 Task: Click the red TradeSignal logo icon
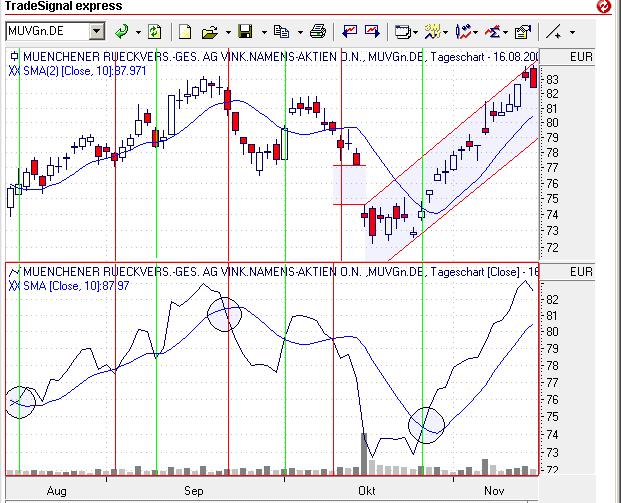point(604,6)
